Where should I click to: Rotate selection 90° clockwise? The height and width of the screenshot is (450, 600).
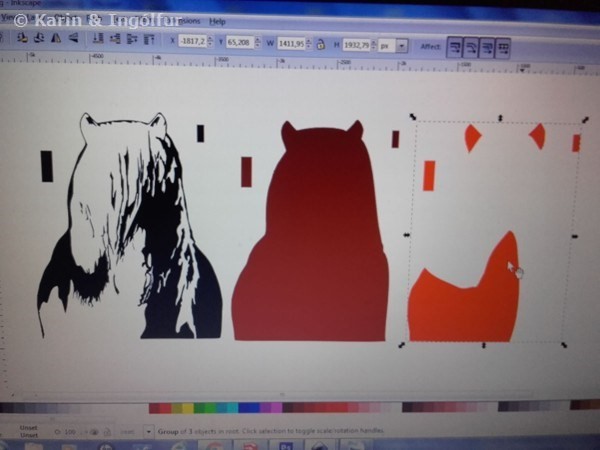39,38
